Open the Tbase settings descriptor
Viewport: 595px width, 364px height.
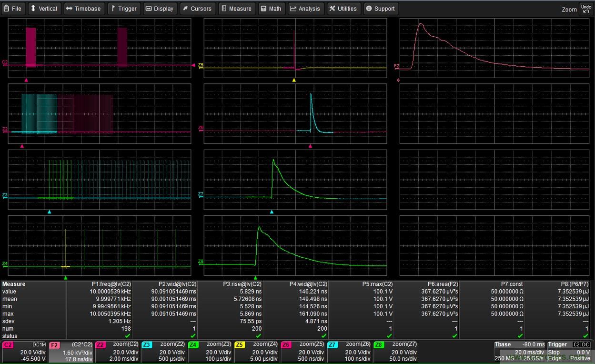tap(519, 352)
